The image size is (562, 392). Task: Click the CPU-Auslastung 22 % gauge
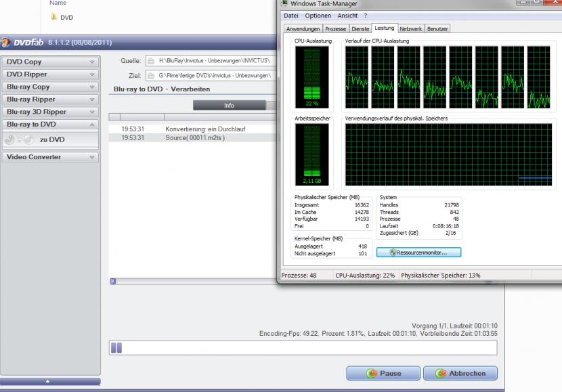tap(312, 77)
